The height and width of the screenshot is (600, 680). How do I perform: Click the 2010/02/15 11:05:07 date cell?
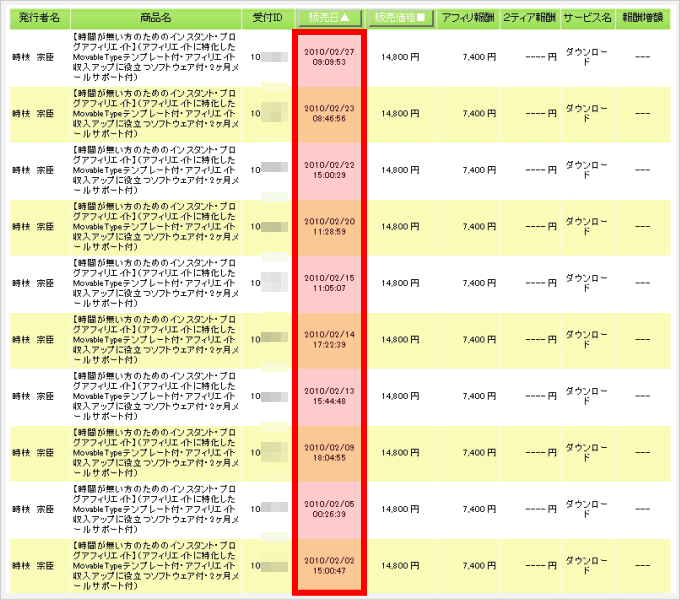click(x=329, y=282)
